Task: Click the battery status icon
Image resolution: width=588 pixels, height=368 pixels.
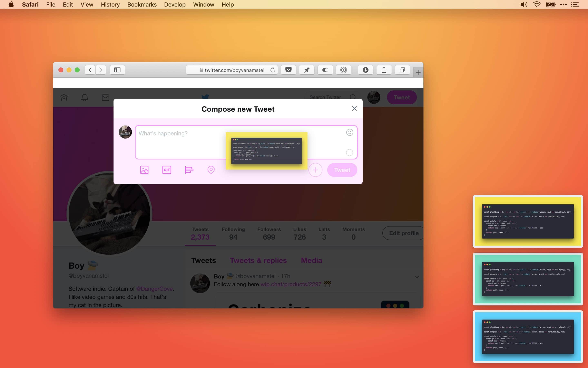Action: (551, 4)
